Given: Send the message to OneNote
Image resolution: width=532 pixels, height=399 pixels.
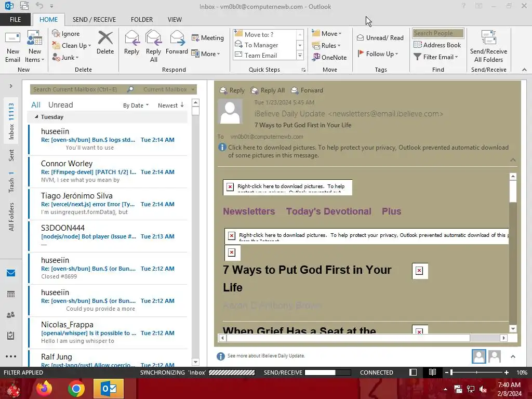Looking at the screenshot, I should 330,57.
